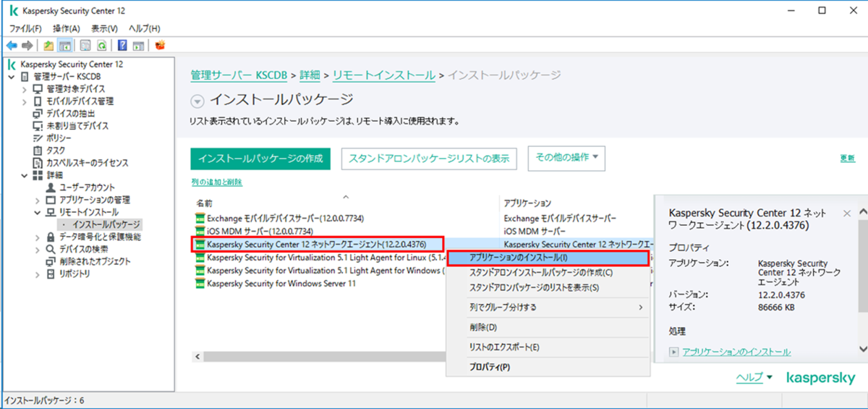Click the リモートインストール breadcrumb link
This screenshot has width=868, height=409.
384,75
